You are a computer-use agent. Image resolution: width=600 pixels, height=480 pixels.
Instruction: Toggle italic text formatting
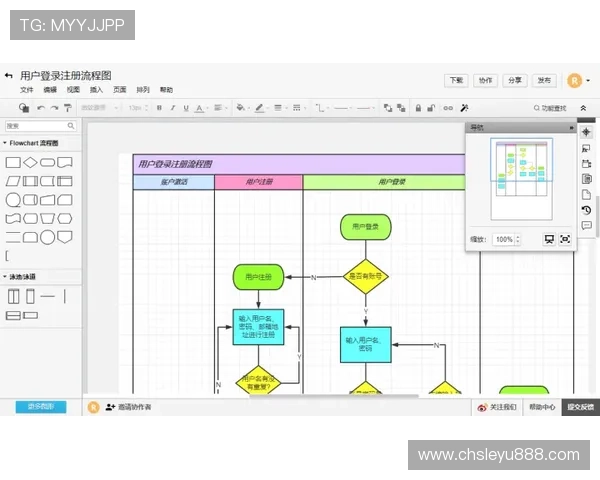[x=172, y=108]
